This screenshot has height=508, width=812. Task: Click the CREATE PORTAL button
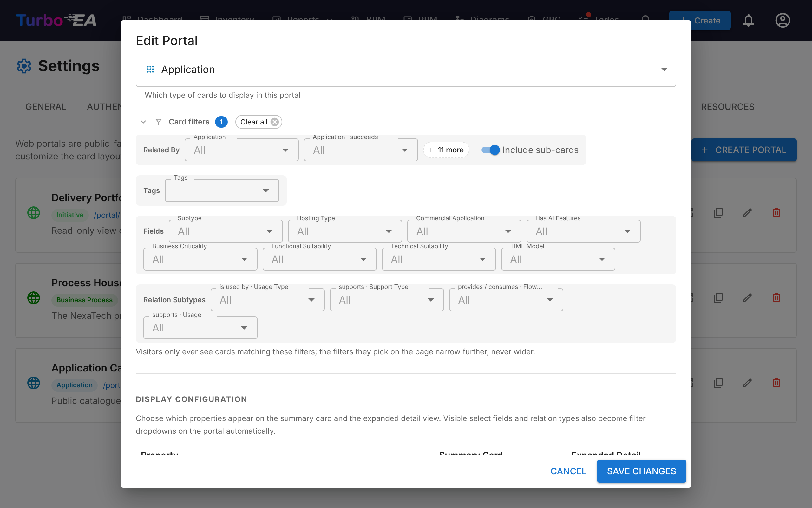(744, 150)
